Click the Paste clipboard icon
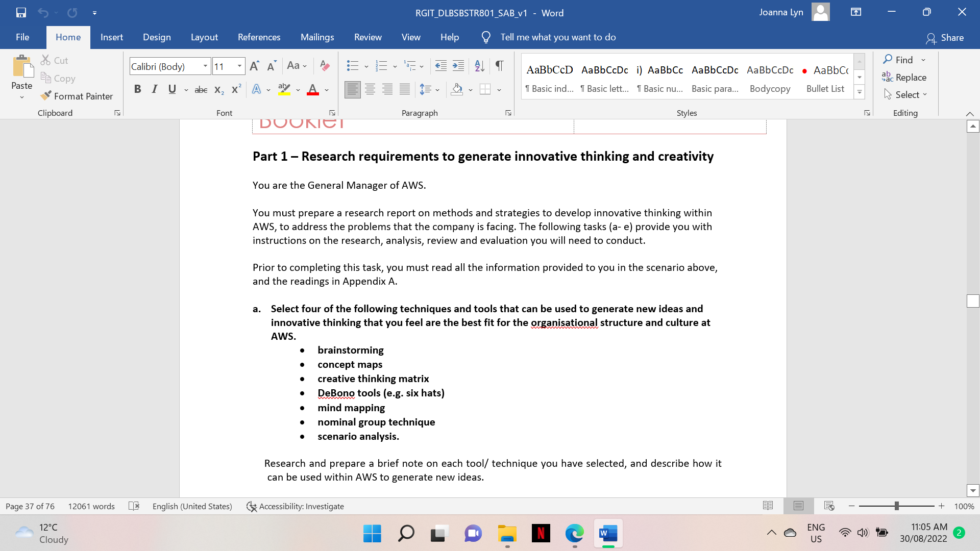Image resolution: width=980 pixels, height=551 pixels. pyautogui.click(x=22, y=67)
